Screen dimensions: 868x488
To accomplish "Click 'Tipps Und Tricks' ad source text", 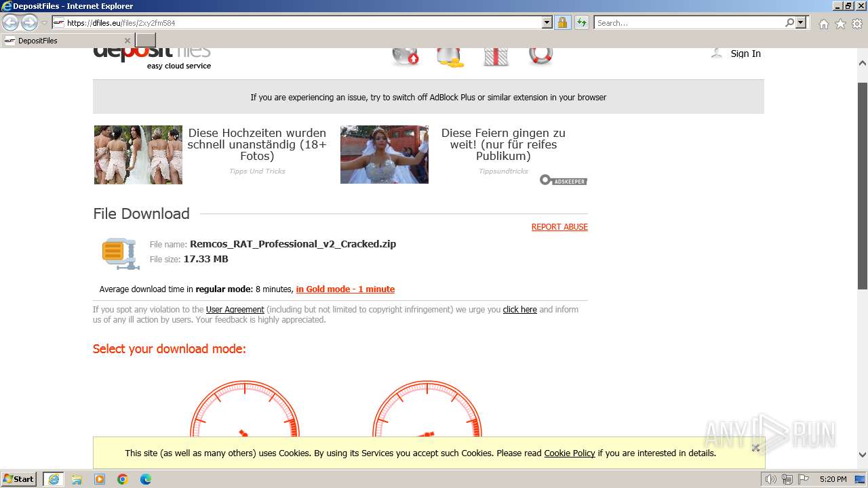I will (x=257, y=171).
